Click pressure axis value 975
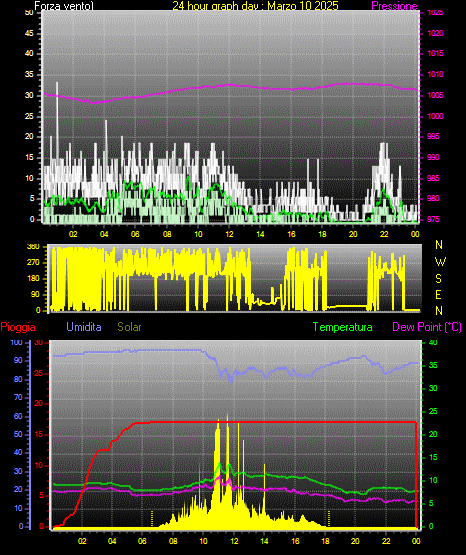This screenshot has height=555, width=466. pyautogui.click(x=433, y=219)
